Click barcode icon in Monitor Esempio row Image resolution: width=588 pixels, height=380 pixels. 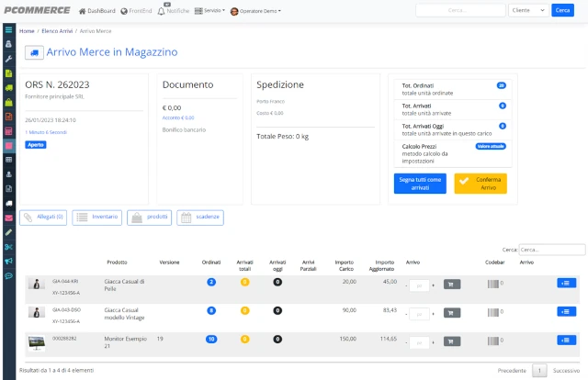[x=493, y=341]
